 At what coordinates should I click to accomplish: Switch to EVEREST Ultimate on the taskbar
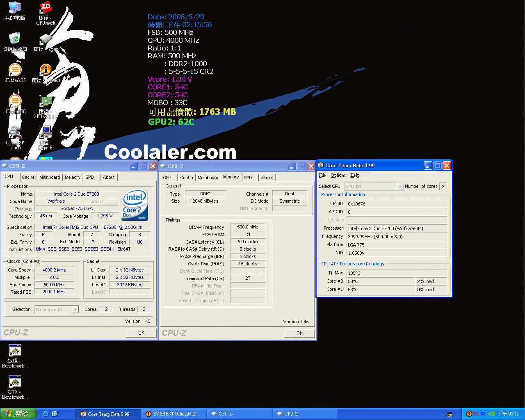[x=174, y=414]
